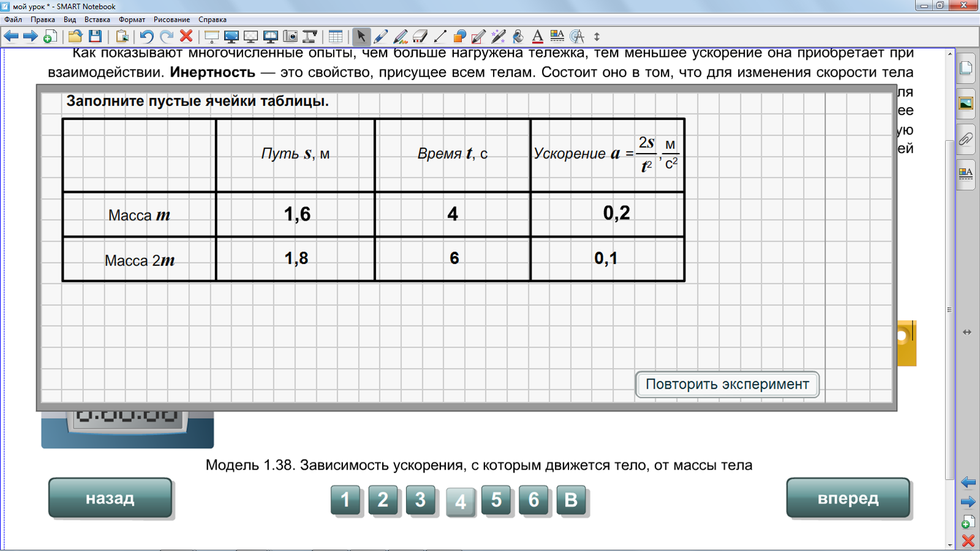The width and height of the screenshot is (980, 551).
Task: Open the Properties side tab
Action: tap(966, 174)
